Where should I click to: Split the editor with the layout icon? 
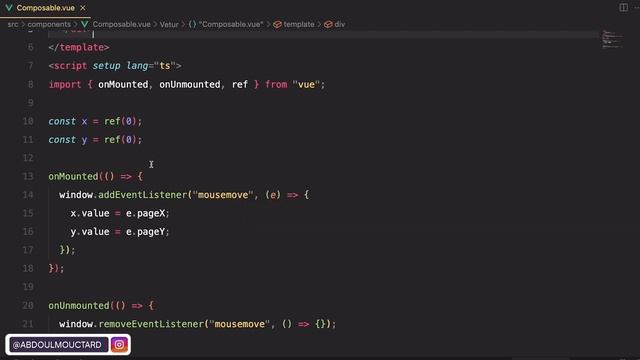(623, 7)
